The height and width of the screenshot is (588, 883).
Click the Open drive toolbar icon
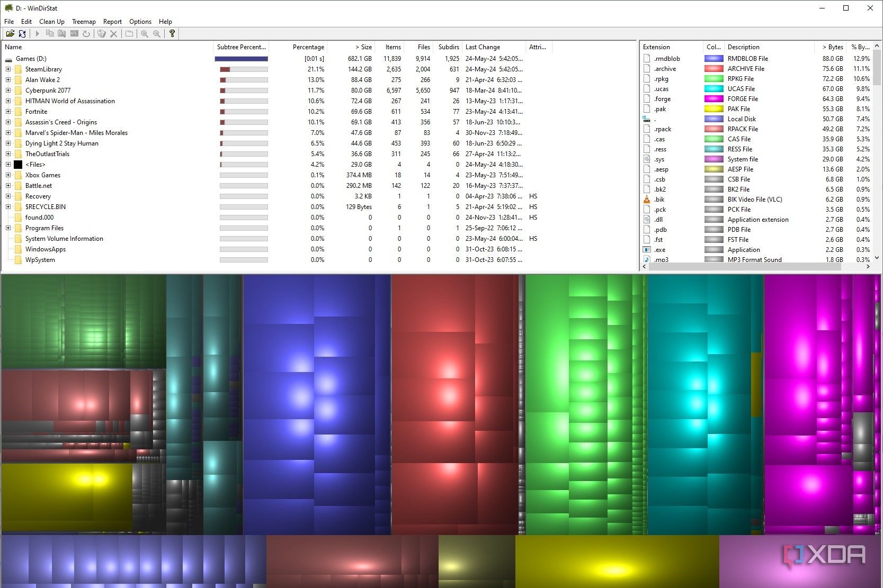[10, 34]
